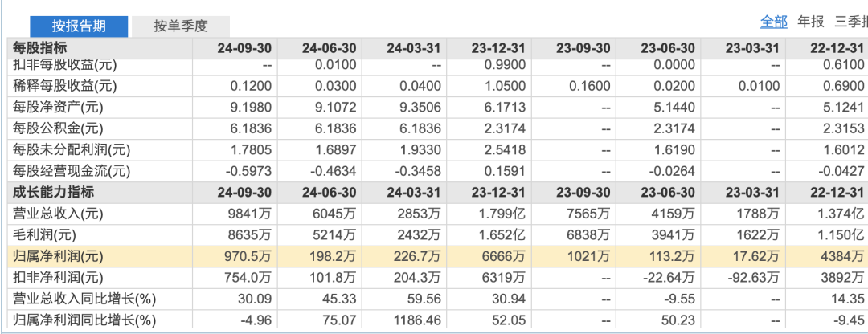The image size is (868, 334).
Task: Click the 每股经营现金流(元) row label
Action: click(x=67, y=171)
